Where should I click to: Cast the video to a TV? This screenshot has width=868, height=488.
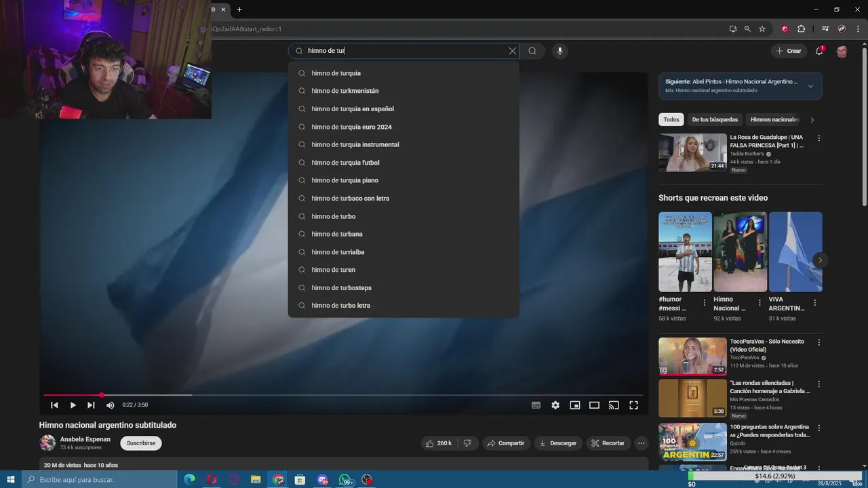[x=614, y=405]
